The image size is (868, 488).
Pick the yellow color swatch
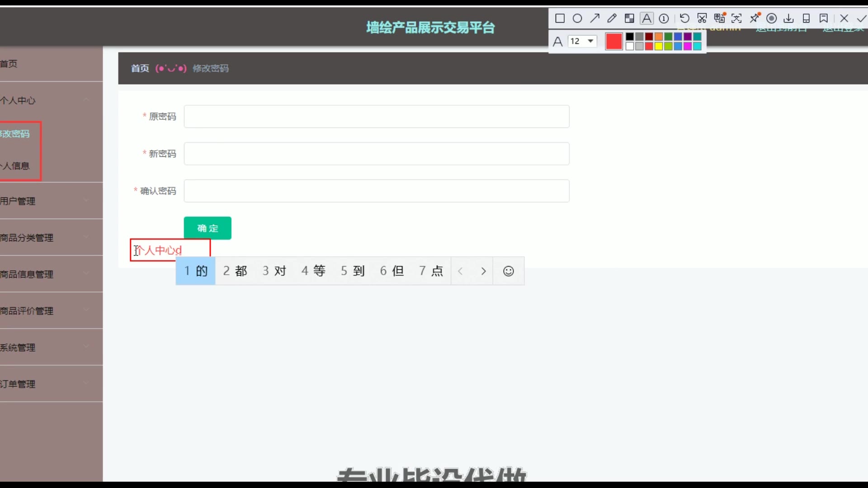659,46
